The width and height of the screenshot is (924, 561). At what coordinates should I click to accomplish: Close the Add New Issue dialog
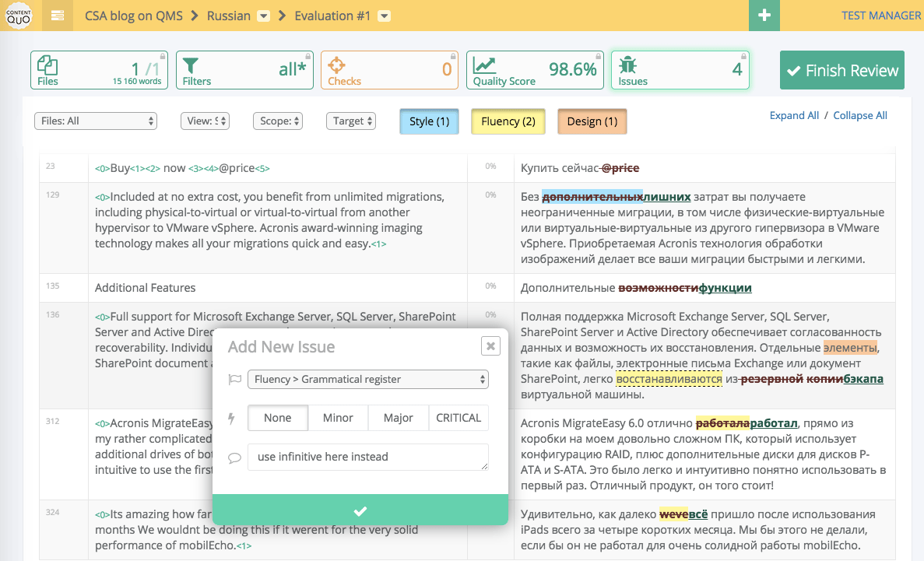(x=490, y=345)
